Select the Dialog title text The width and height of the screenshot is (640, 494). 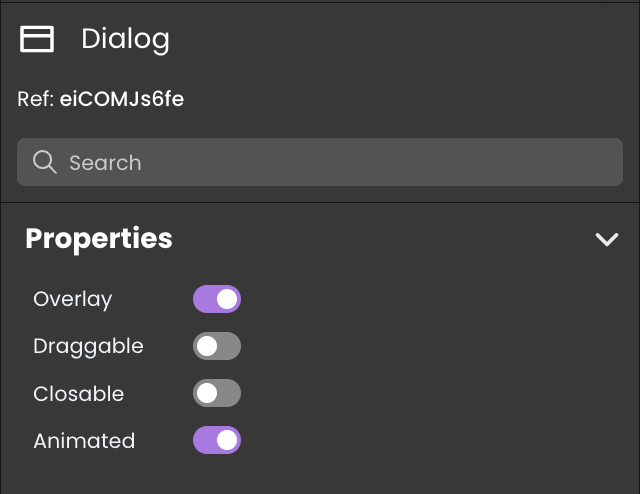click(125, 40)
